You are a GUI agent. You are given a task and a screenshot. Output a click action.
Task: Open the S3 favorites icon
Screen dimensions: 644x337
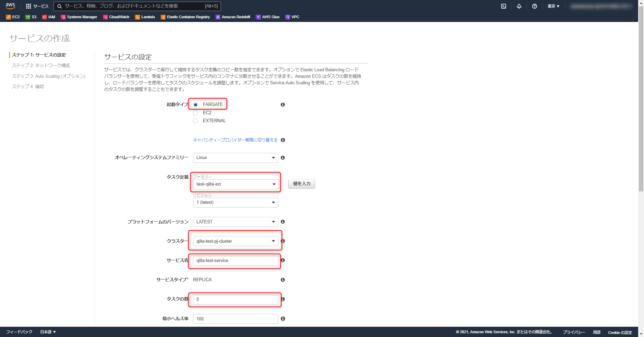[31, 17]
